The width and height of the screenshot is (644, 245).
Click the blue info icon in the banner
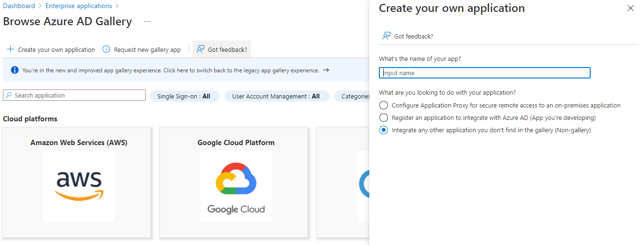[x=15, y=70]
